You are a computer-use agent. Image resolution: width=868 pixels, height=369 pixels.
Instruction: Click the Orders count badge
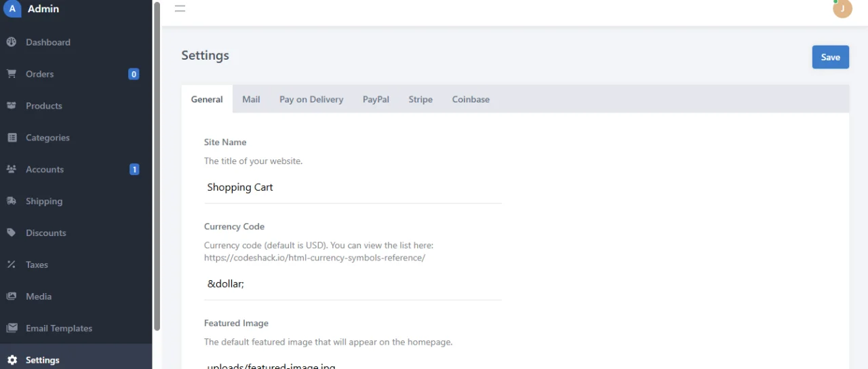[134, 74]
